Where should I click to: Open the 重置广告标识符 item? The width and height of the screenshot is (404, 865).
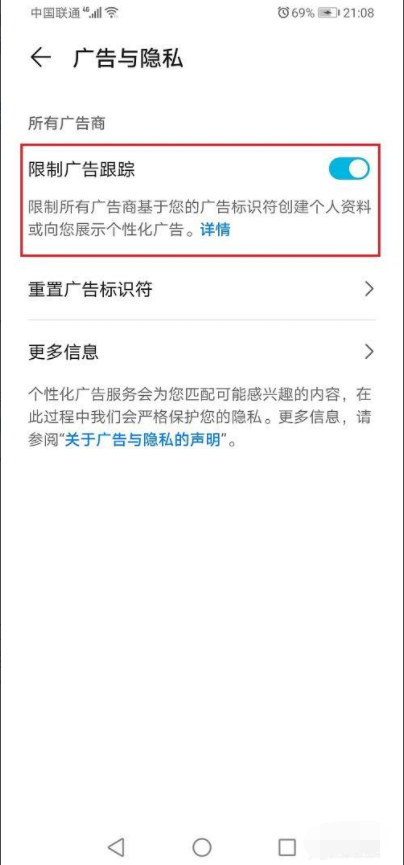202,289
